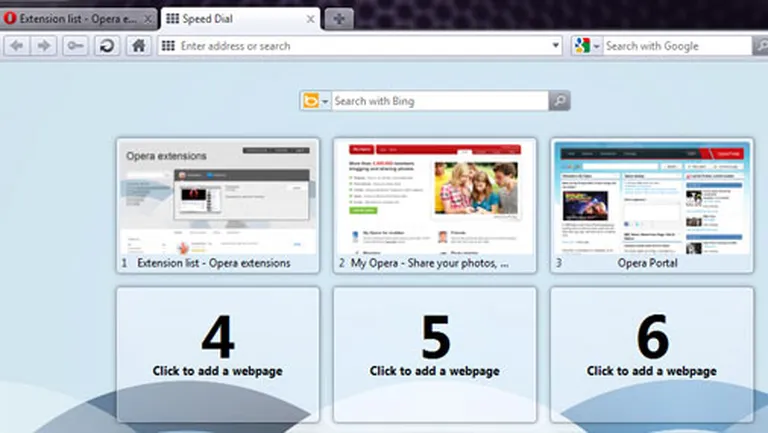Image resolution: width=768 pixels, height=433 pixels.
Task: Click the 'Extension list - Opera extensions' caption
Action: click(x=214, y=263)
